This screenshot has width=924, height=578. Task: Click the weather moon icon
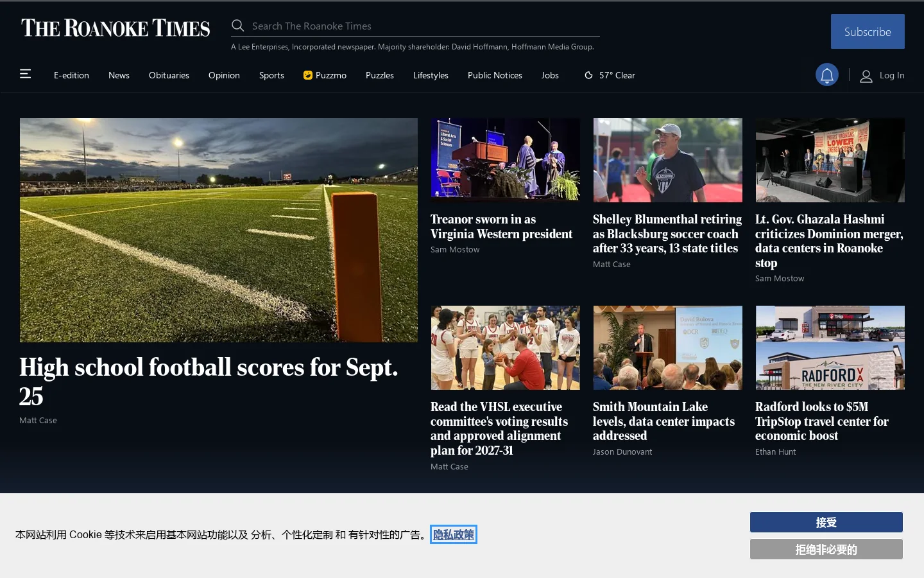588,75
